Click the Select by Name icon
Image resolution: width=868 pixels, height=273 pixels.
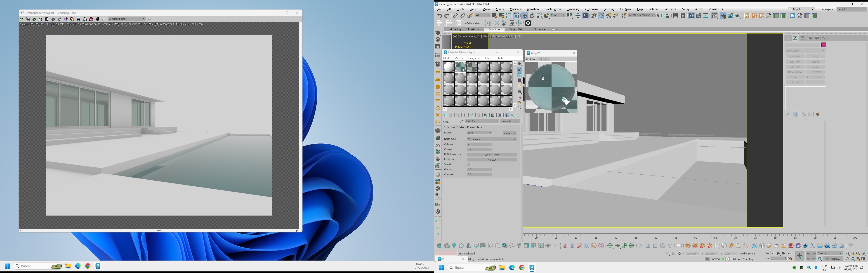pyautogui.click(x=501, y=16)
